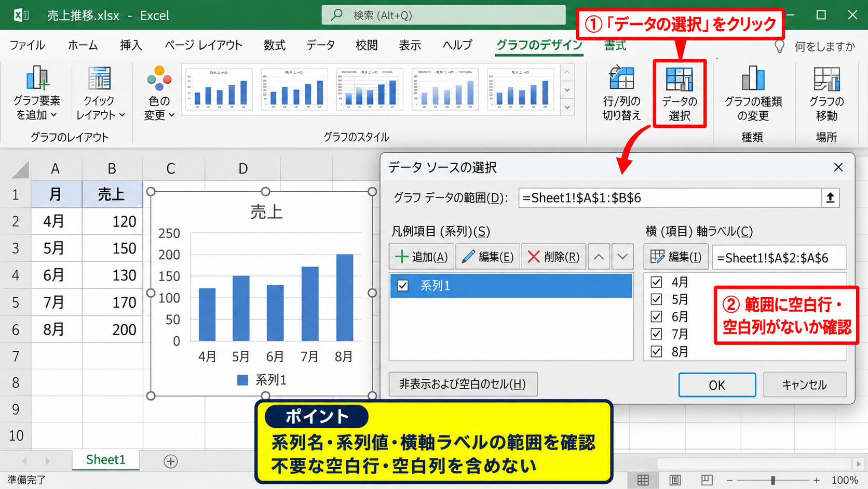Click 非表示および空白のセル(H) button

[x=463, y=384]
